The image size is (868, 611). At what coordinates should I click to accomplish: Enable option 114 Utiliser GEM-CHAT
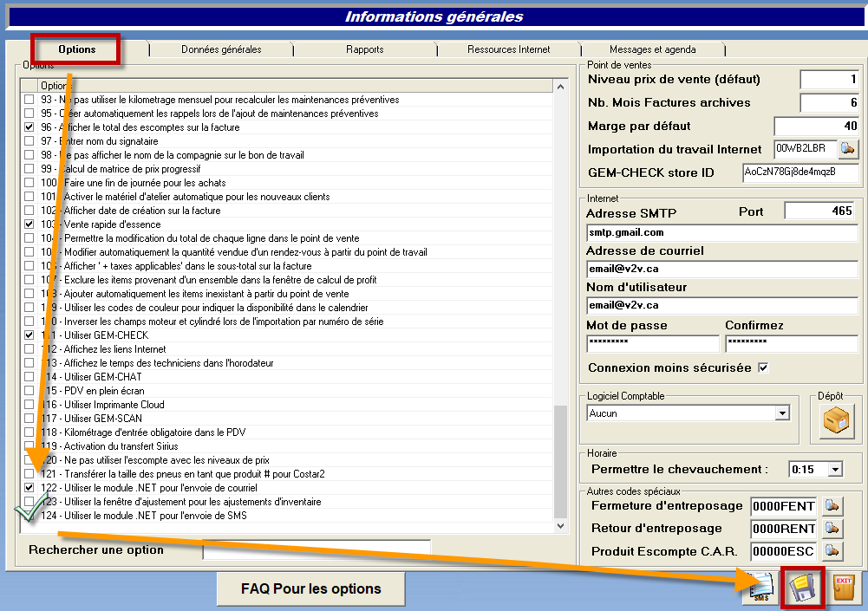pos(29,376)
